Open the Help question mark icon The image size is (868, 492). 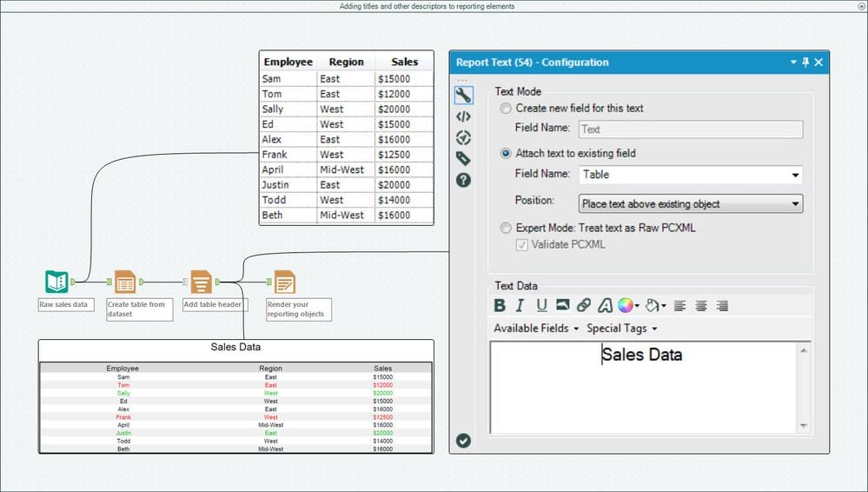[463, 180]
